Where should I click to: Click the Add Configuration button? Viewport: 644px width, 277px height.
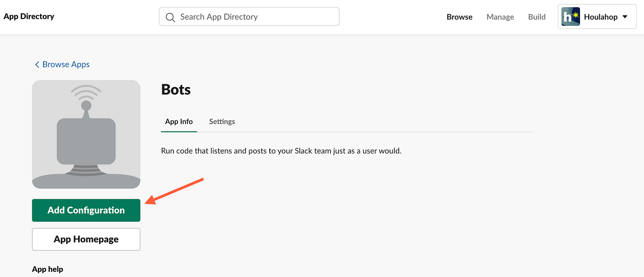point(86,210)
